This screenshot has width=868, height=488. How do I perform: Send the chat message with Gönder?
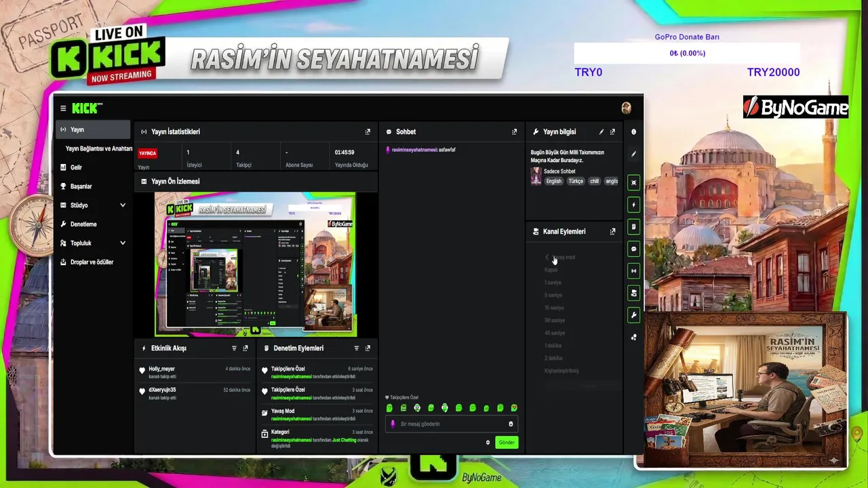[507, 443]
